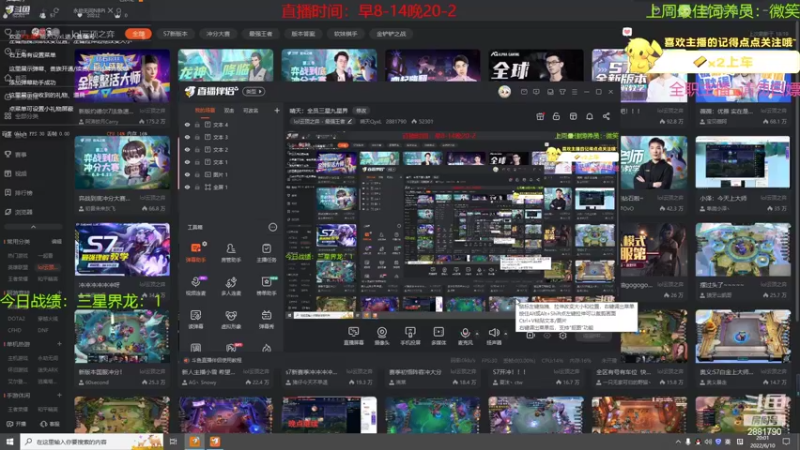This screenshot has width=800, height=450.
Task: Open the 弹幕助手 tool in the toolbox
Action: click(196, 252)
